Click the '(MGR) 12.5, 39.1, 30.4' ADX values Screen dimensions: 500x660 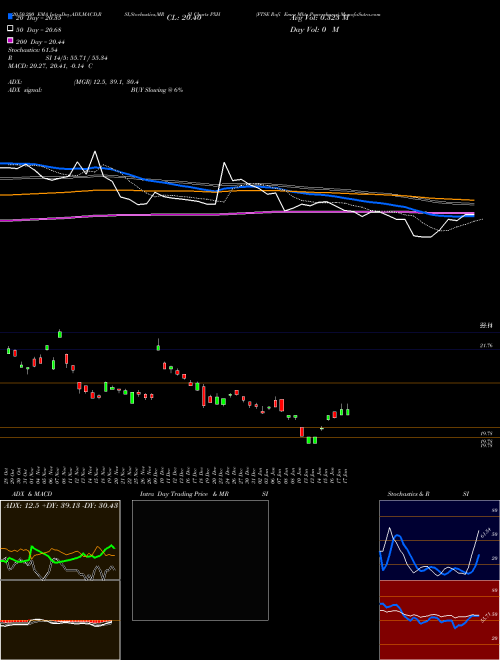pyautogui.click(x=106, y=82)
